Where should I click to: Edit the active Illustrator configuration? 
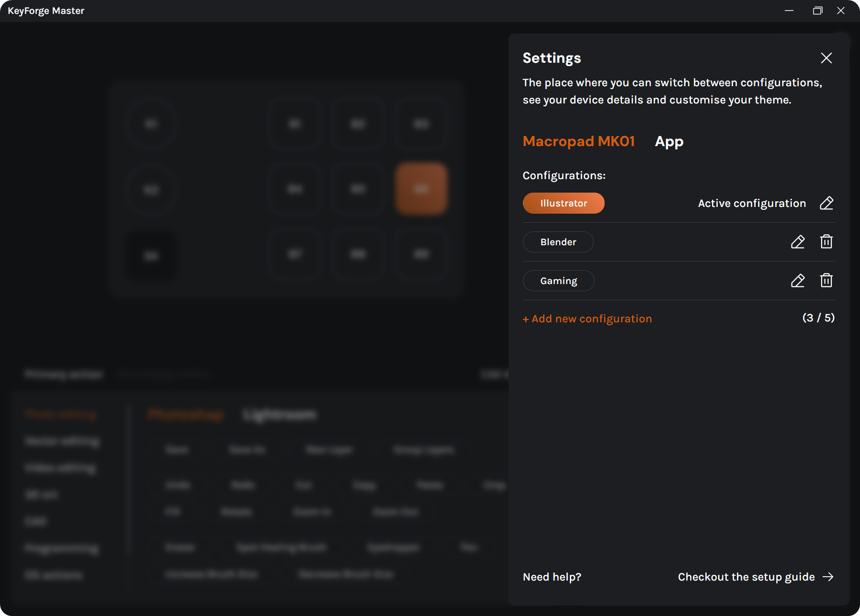coord(826,203)
